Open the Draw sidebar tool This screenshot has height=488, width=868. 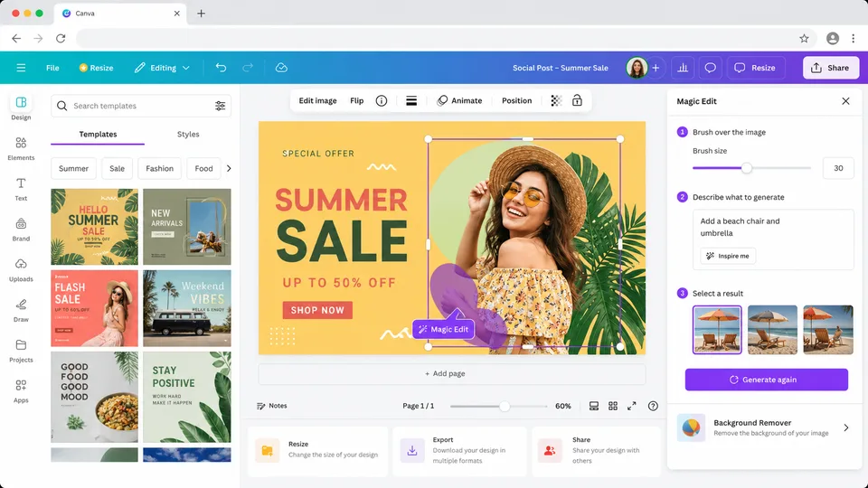21,310
